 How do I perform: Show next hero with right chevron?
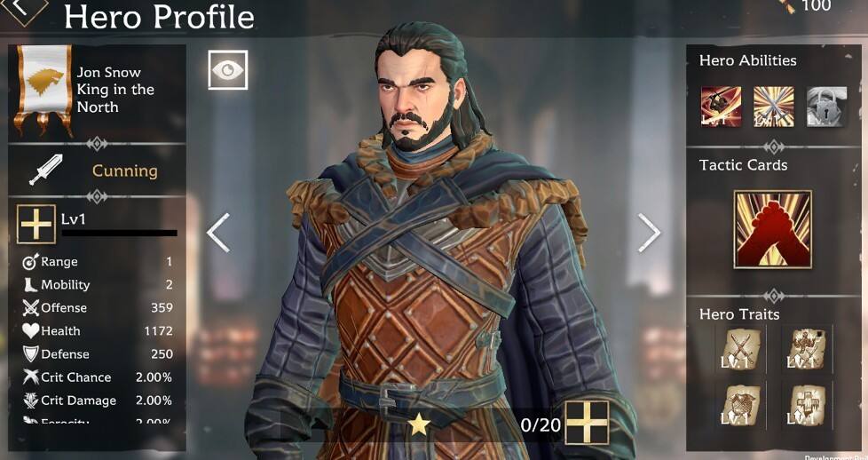tap(649, 233)
